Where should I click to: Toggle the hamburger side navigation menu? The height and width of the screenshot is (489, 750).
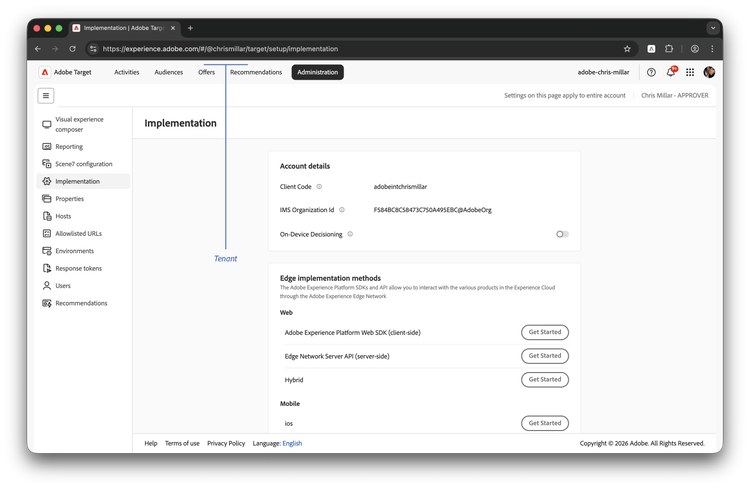point(46,96)
